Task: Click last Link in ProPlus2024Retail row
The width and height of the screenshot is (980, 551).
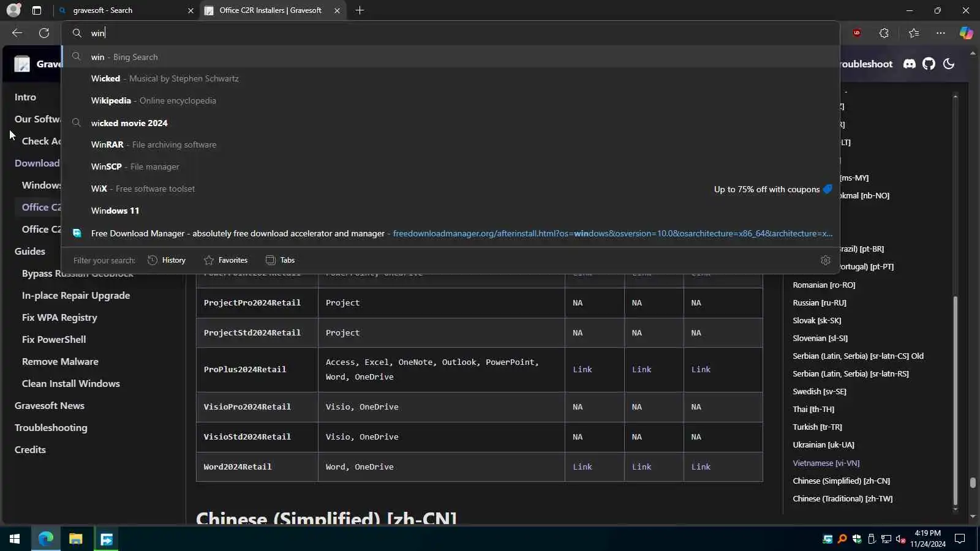Action: pyautogui.click(x=701, y=369)
